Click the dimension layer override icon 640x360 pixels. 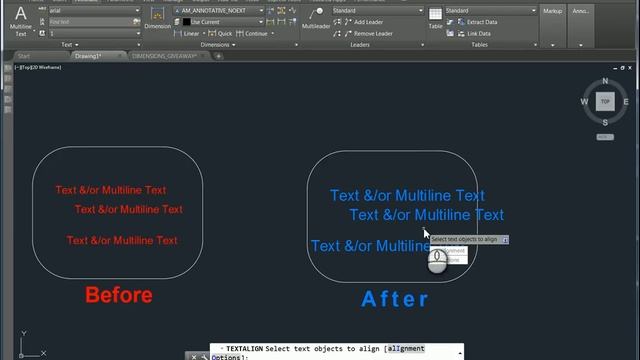click(177, 22)
